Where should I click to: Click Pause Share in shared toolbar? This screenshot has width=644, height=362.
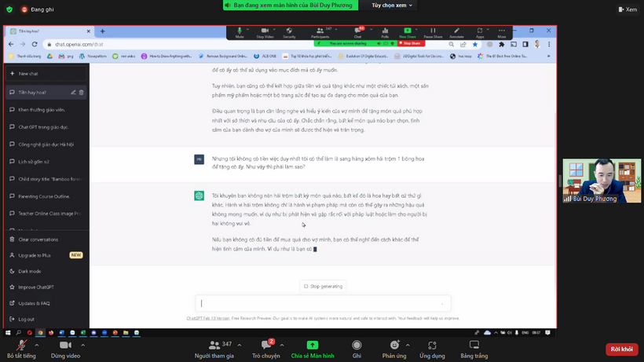433,33
